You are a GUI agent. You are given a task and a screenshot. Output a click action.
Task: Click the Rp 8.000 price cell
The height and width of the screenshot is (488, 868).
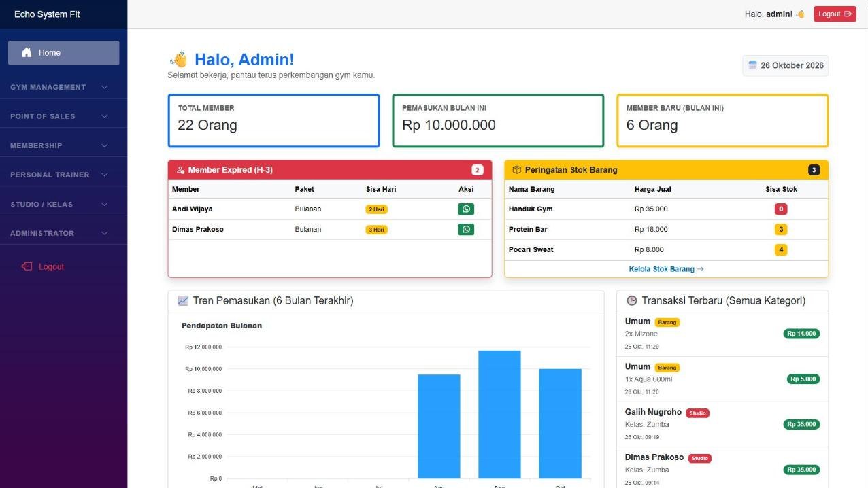(x=649, y=250)
